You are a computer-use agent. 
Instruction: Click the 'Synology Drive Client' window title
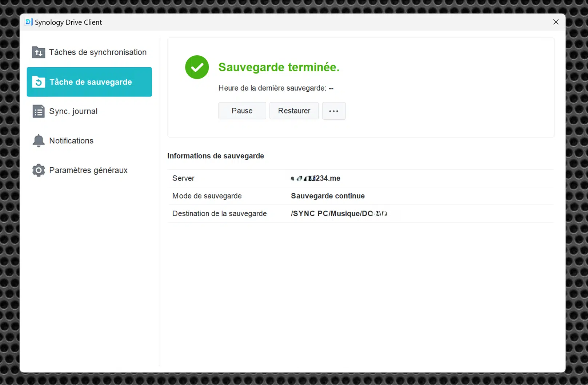(x=68, y=22)
